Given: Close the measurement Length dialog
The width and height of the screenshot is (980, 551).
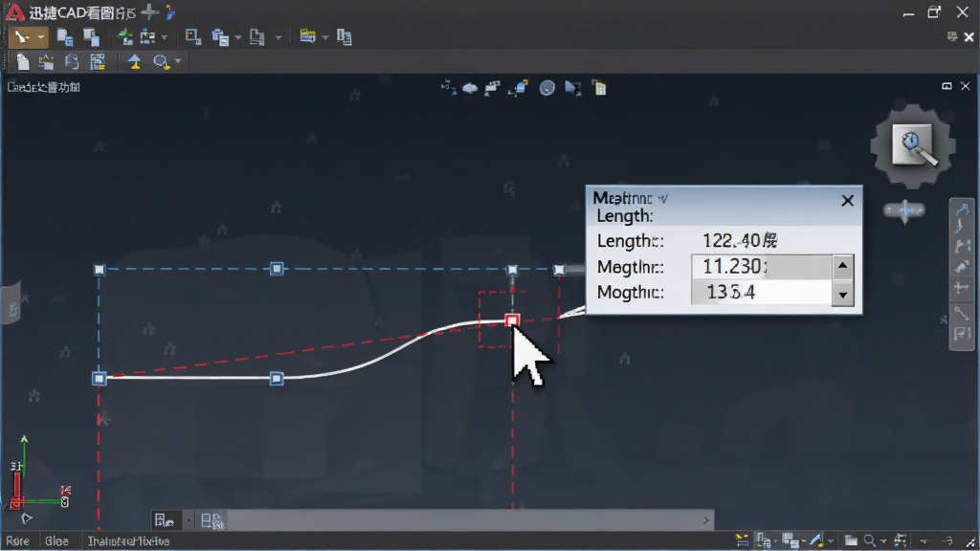Looking at the screenshot, I should (x=848, y=201).
